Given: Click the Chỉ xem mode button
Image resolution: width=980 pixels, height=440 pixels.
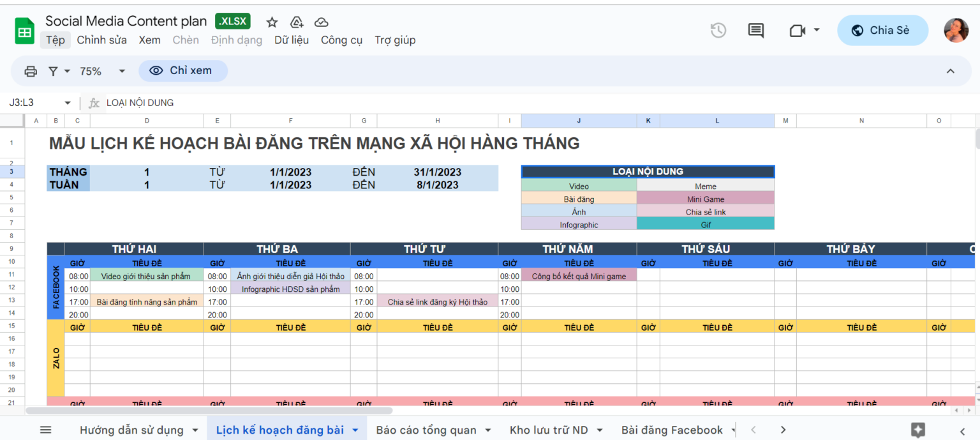Looking at the screenshot, I should pyautogui.click(x=183, y=71).
